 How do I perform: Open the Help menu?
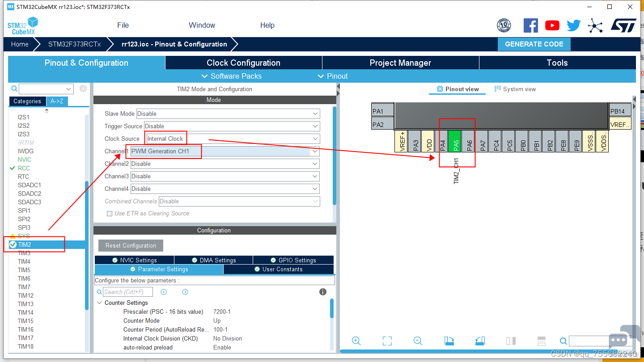tap(267, 25)
